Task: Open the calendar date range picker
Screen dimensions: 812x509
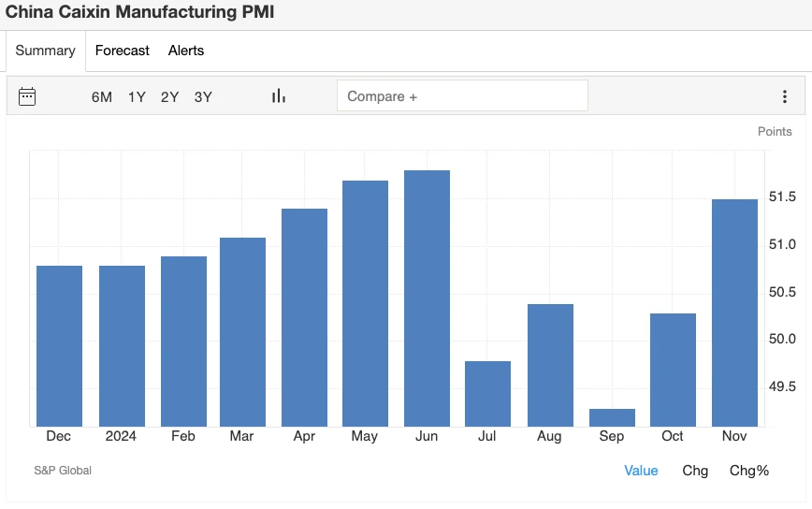Action: pos(27,96)
